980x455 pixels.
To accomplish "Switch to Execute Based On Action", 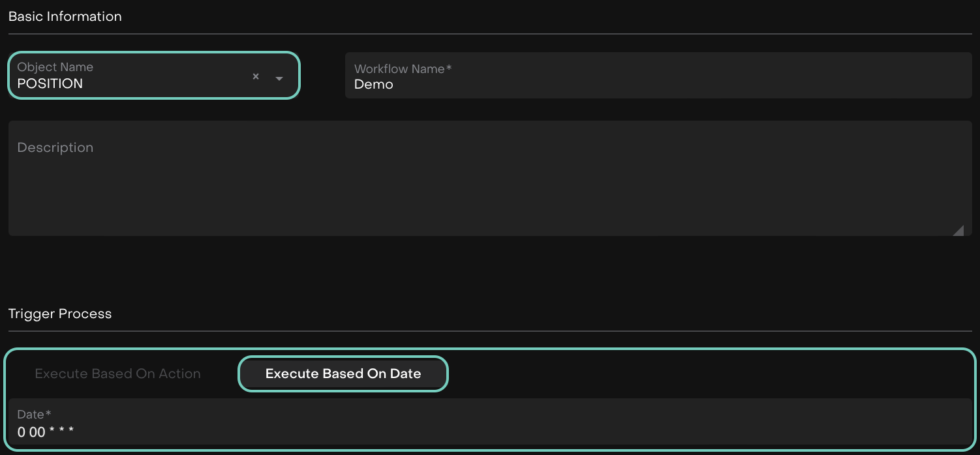I will click(117, 374).
